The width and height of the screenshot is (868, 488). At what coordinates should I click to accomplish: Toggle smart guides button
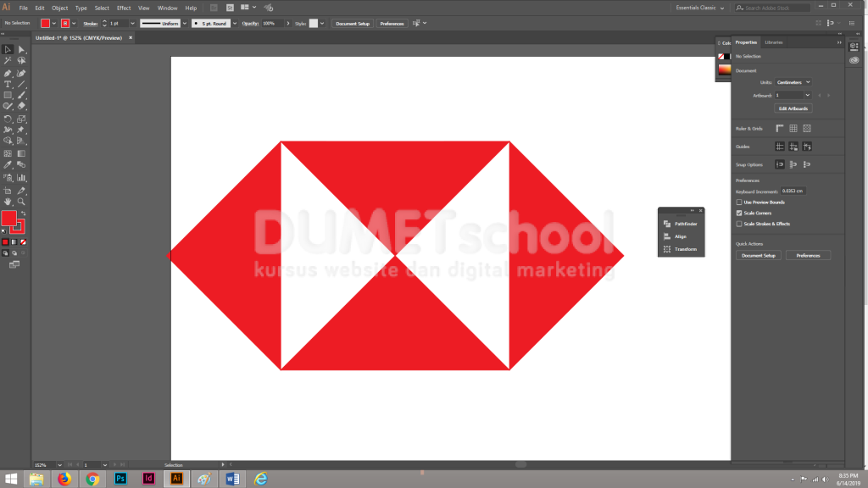807,147
